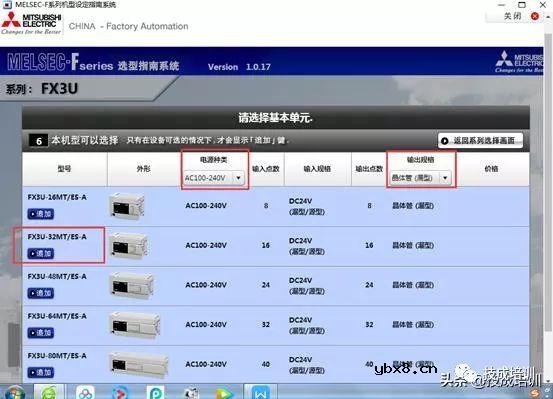Click the red 关闭 close icon at top right
553x399 pixels.
point(535,16)
